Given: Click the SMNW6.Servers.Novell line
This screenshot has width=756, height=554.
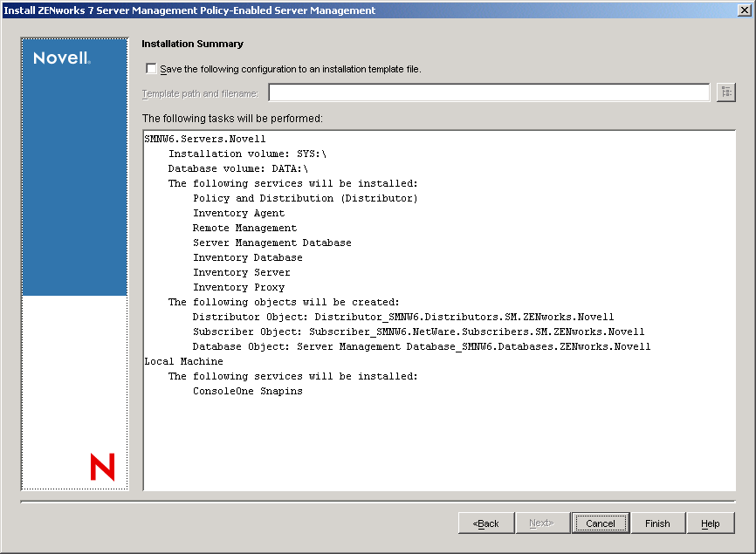Looking at the screenshot, I should (205, 140).
